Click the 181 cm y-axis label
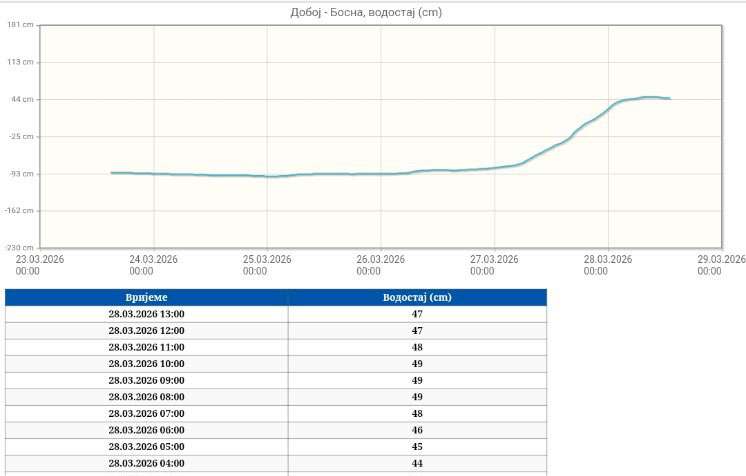The width and height of the screenshot is (746, 476). click(x=21, y=25)
